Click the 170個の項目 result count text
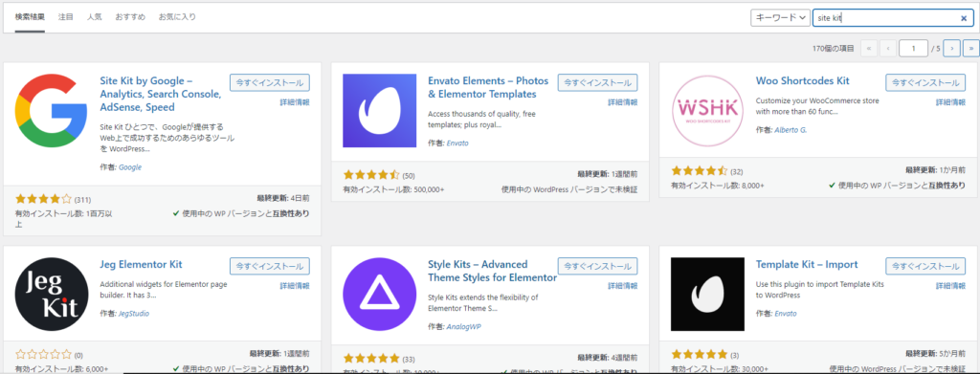 pyautogui.click(x=834, y=48)
